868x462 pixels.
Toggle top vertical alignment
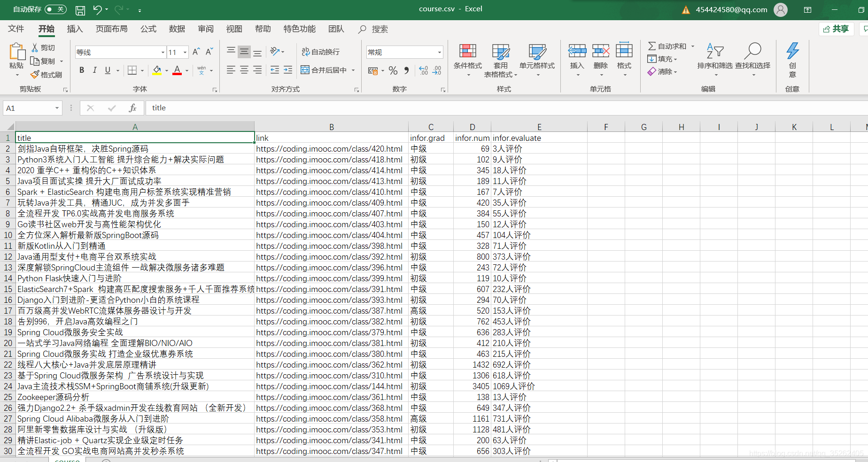tap(231, 51)
